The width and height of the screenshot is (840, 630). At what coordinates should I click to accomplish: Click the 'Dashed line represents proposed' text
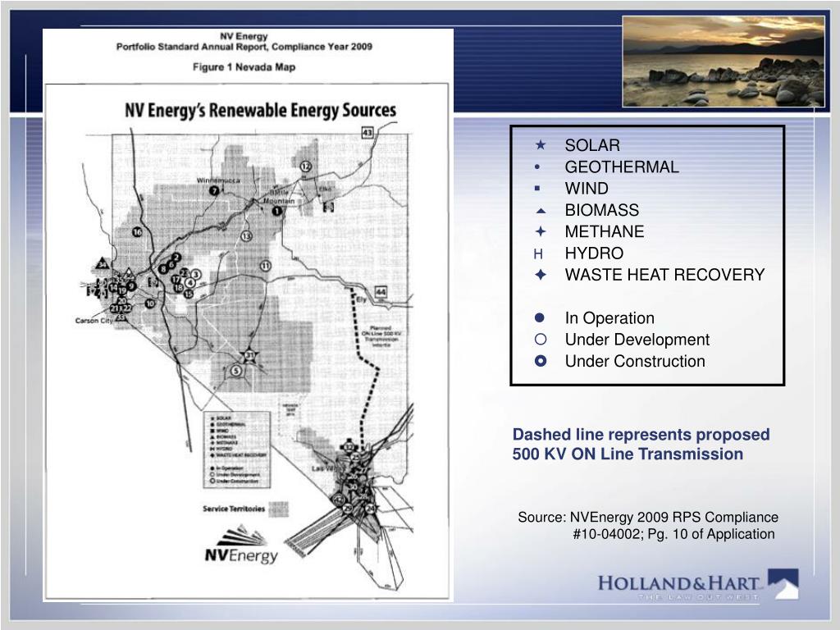pos(641,435)
